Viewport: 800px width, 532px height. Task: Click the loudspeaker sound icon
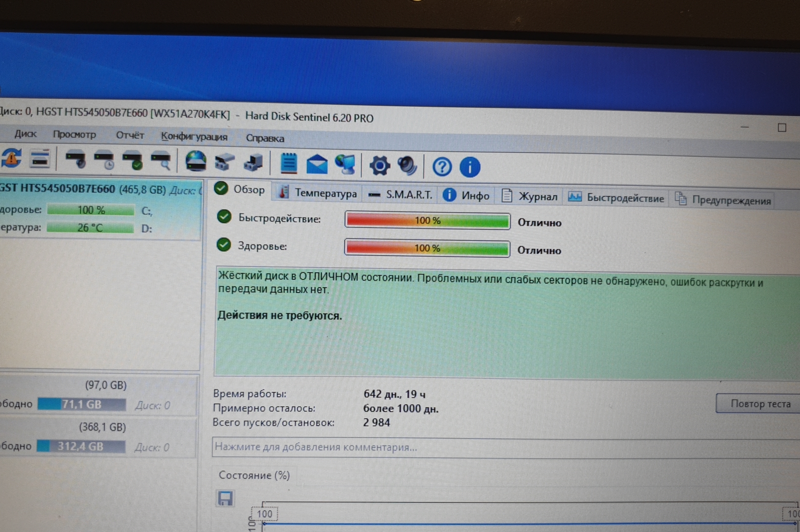tap(407, 166)
